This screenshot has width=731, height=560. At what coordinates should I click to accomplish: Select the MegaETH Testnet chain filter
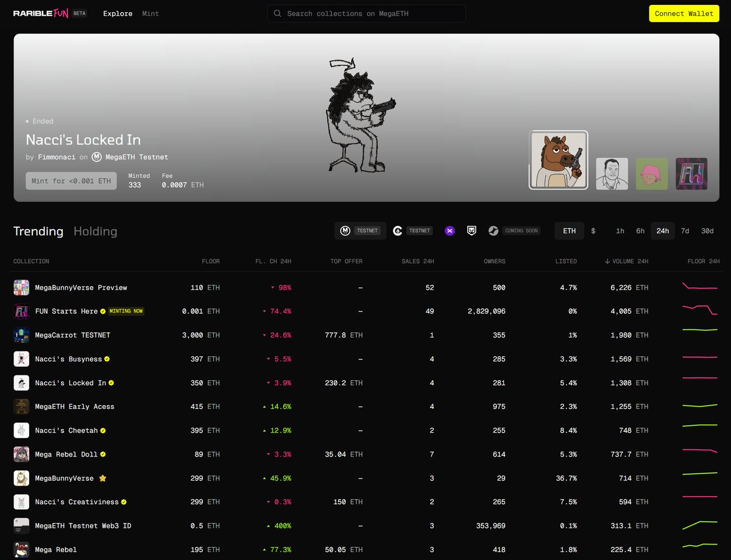(360, 231)
